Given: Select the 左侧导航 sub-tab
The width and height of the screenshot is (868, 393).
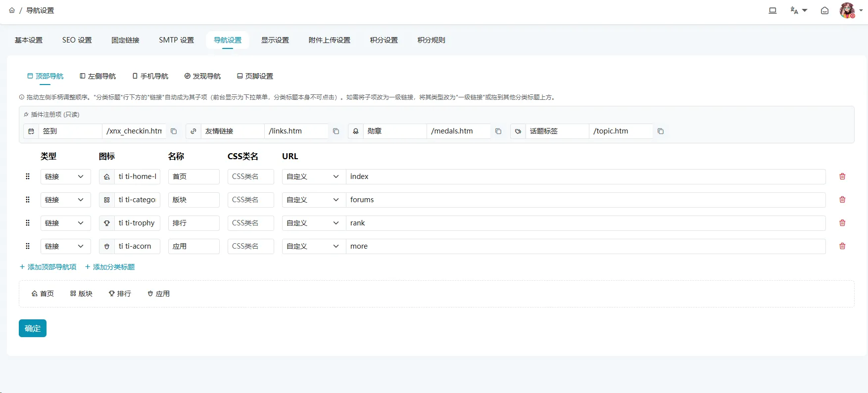Looking at the screenshot, I should 98,76.
